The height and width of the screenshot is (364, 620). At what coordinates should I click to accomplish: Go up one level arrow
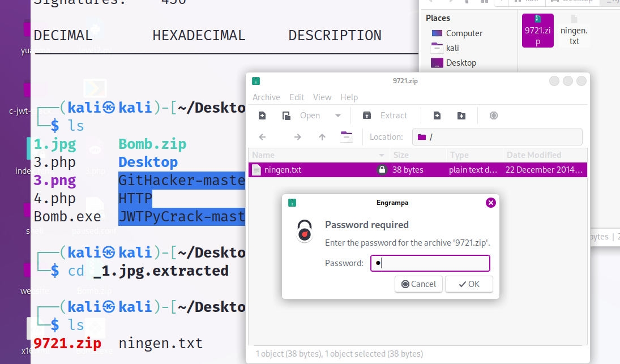pyautogui.click(x=322, y=137)
